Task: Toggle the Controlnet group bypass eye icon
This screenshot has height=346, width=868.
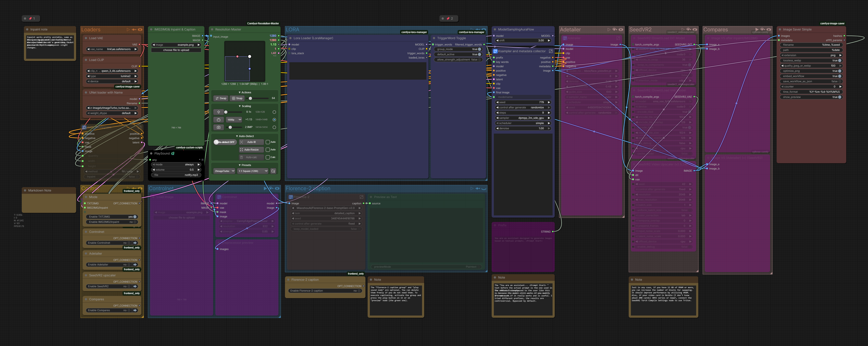Action: (x=277, y=188)
